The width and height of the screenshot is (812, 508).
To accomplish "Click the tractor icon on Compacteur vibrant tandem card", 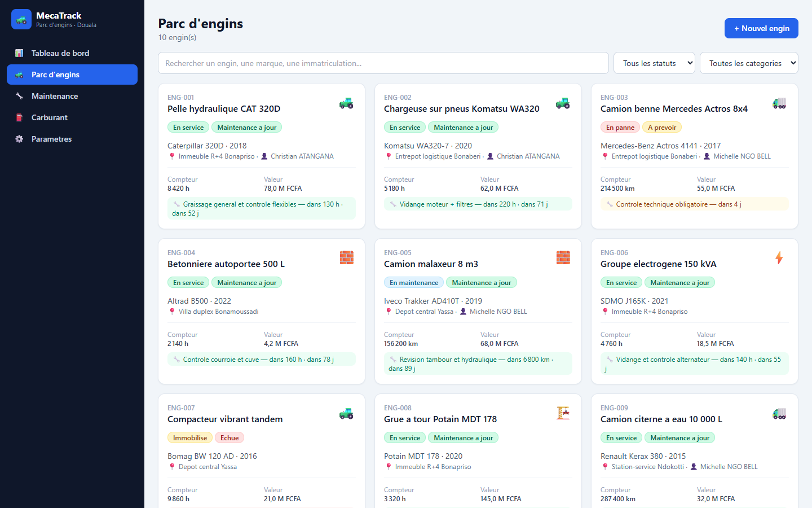I will (x=346, y=414).
